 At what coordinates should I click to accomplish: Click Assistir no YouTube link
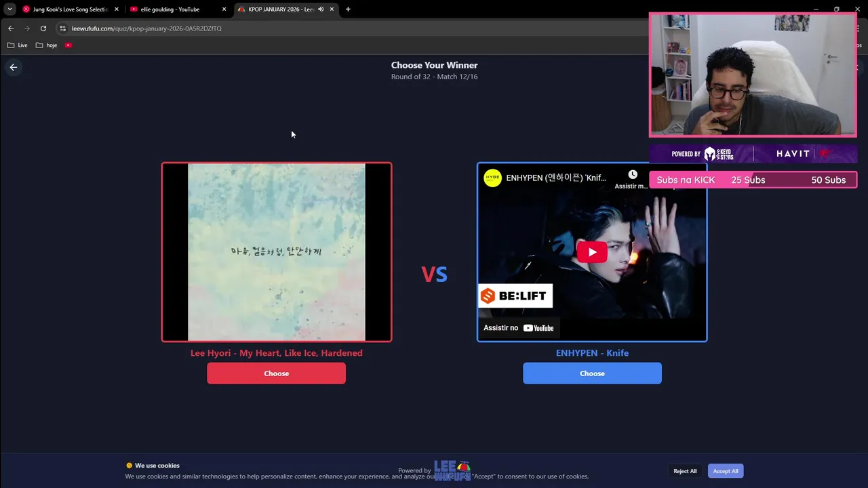519,328
